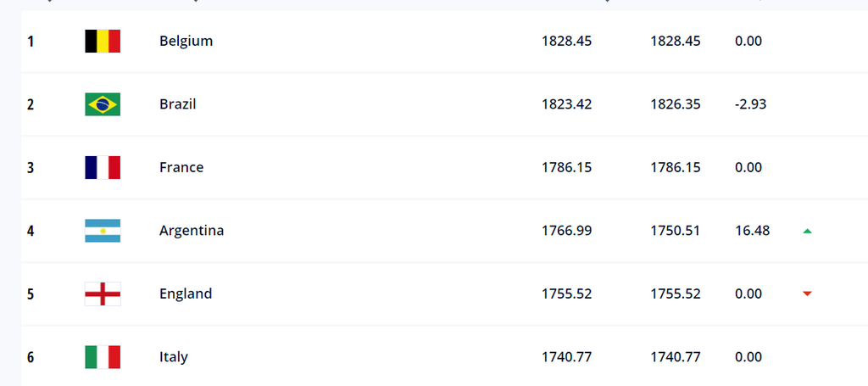
Task: Click England's red down arrow
Action: click(807, 294)
